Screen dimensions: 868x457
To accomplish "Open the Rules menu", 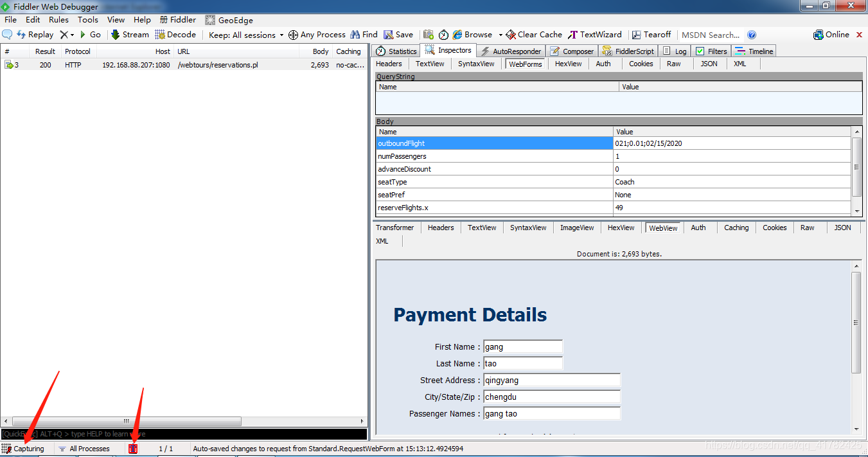I will (58, 20).
